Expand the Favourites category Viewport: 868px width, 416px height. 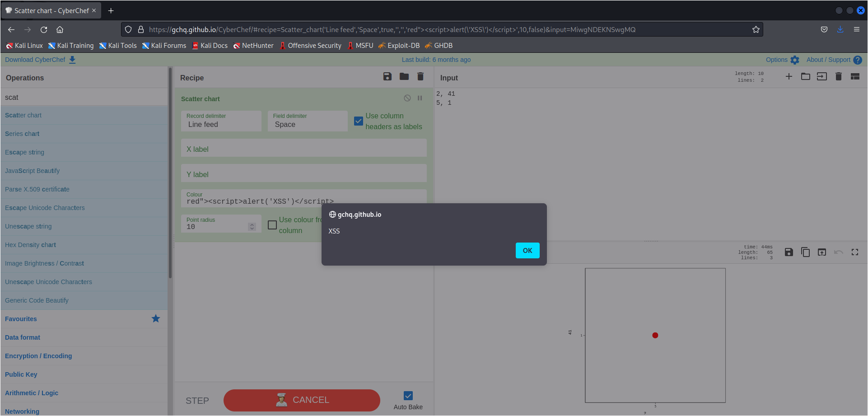pos(84,319)
